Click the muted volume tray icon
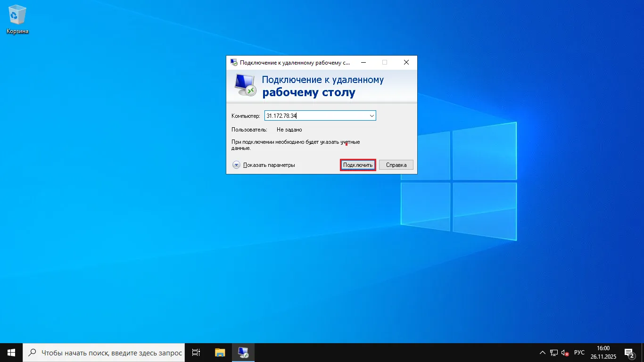 coord(565,353)
